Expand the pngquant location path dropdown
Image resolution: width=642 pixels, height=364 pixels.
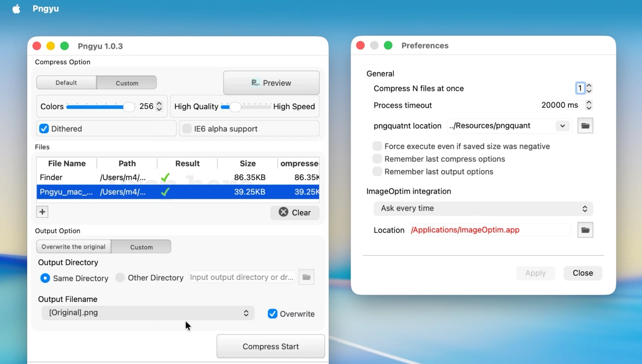click(562, 125)
